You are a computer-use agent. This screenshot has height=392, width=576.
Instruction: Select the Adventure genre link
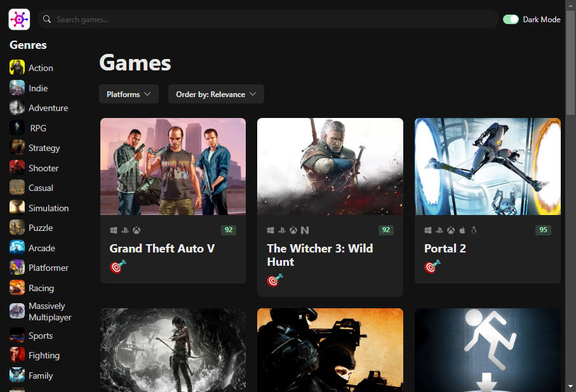tap(48, 108)
